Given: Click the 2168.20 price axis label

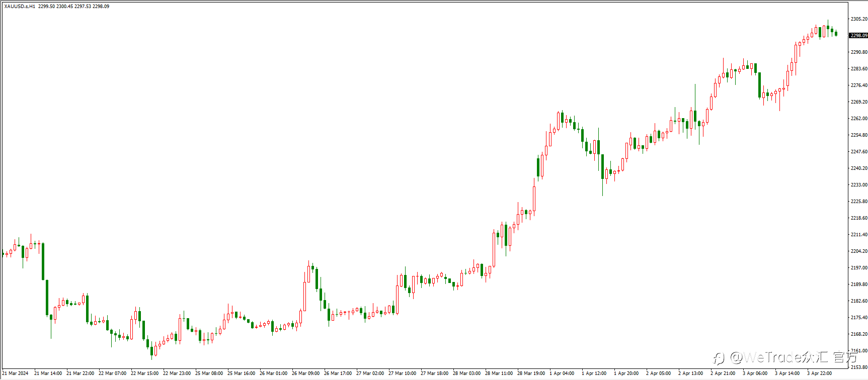Looking at the screenshot, I should [x=859, y=334].
